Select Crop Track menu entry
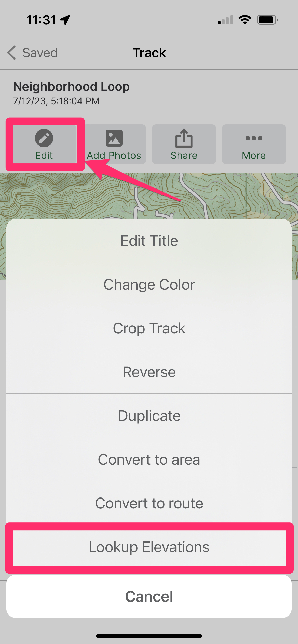298x644 pixels. (149, 328)
